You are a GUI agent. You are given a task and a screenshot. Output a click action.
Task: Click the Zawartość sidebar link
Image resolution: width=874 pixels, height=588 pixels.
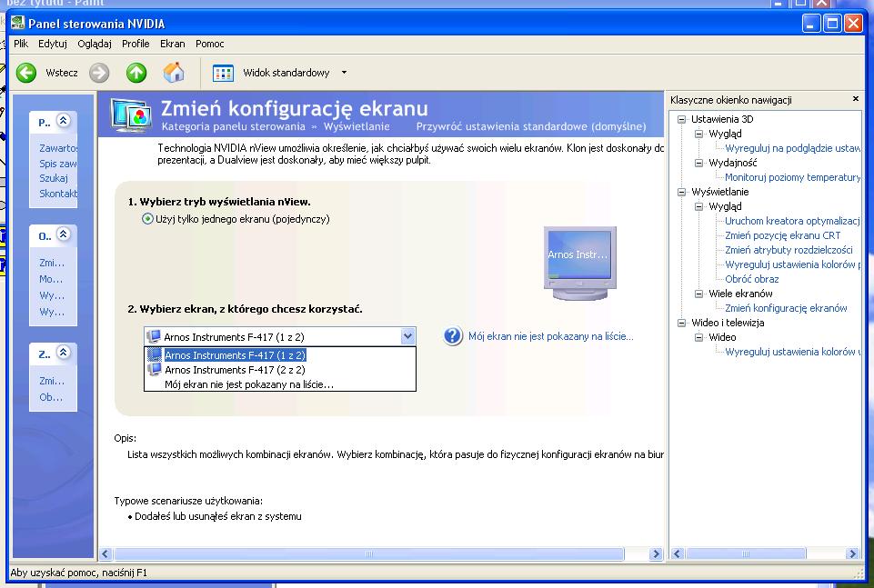(x=58, y=147)
